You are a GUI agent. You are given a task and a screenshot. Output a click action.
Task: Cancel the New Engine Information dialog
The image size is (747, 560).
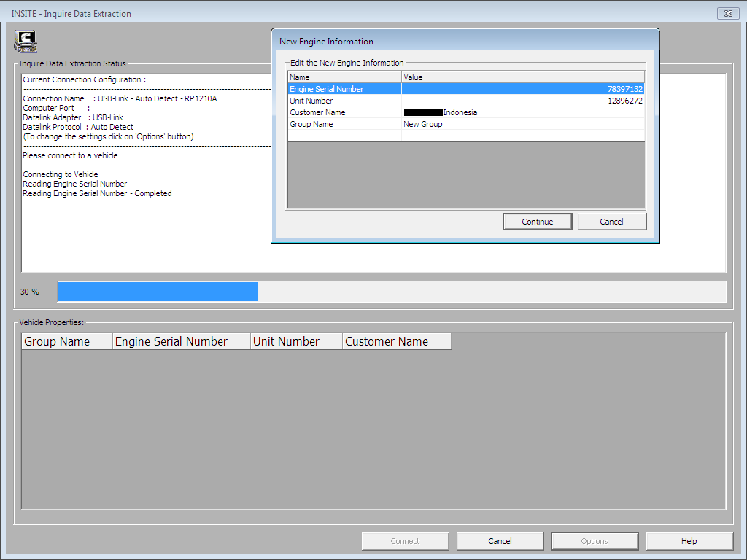(x=612, y=221)
